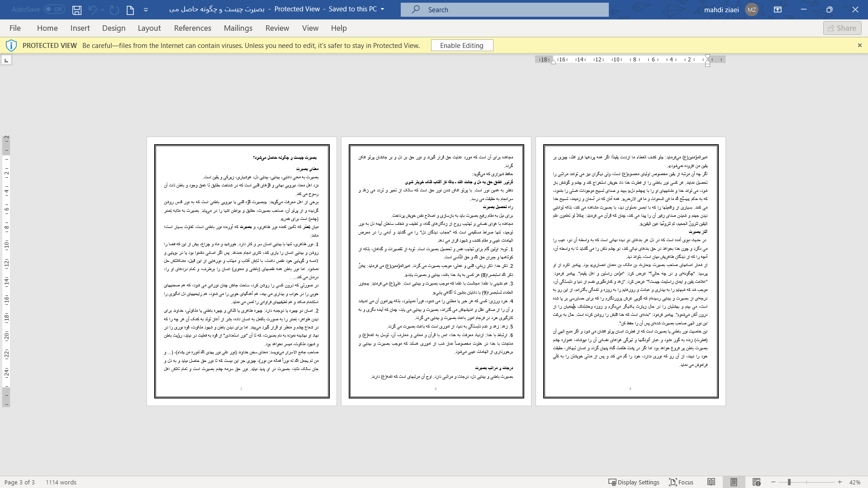Click the Redo icon
Image resolution: width=868 pixels, height=488 pixels.
114,9
